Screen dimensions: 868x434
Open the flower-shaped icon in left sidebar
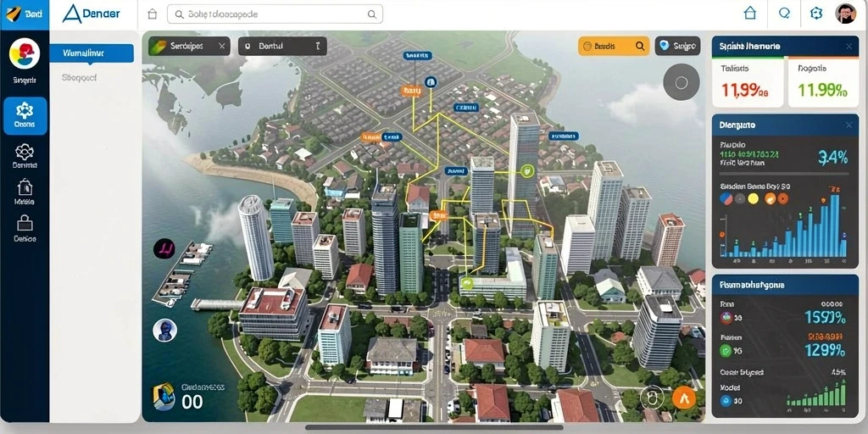[25, 152]
